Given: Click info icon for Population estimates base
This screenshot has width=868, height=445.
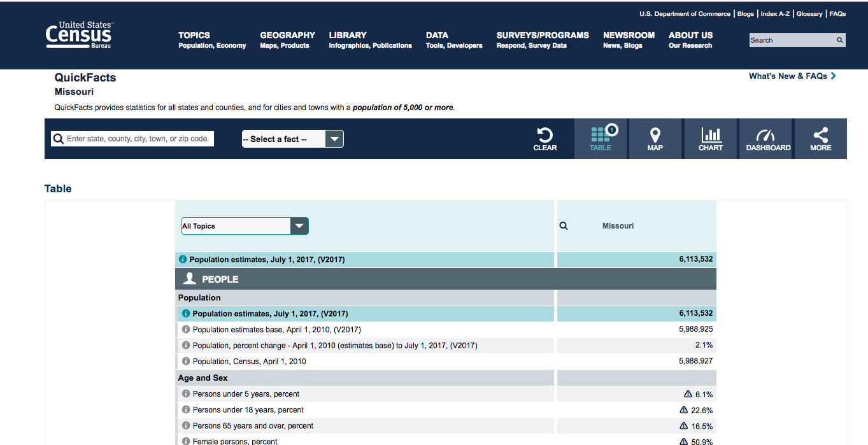Looking at the screenshot, I should (186, 329).
